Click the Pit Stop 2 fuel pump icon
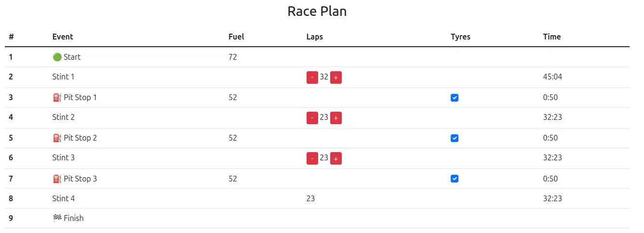Screen dimensions: 644x233 pos(57,138)
